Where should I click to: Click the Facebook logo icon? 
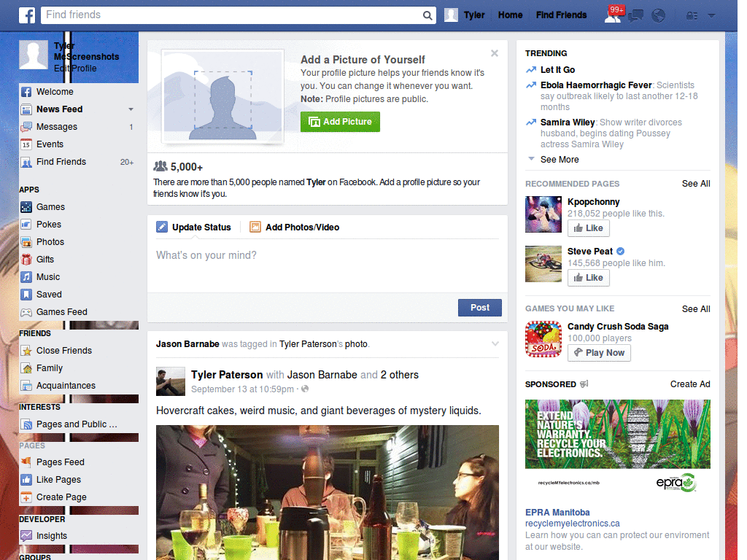pyautogui.click(x=27, y=15)
